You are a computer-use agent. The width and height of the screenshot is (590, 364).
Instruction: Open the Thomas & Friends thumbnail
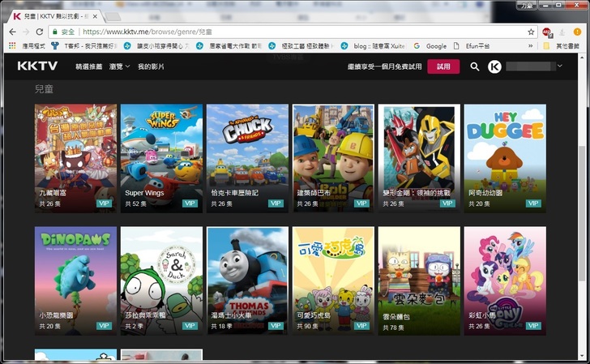248,280
